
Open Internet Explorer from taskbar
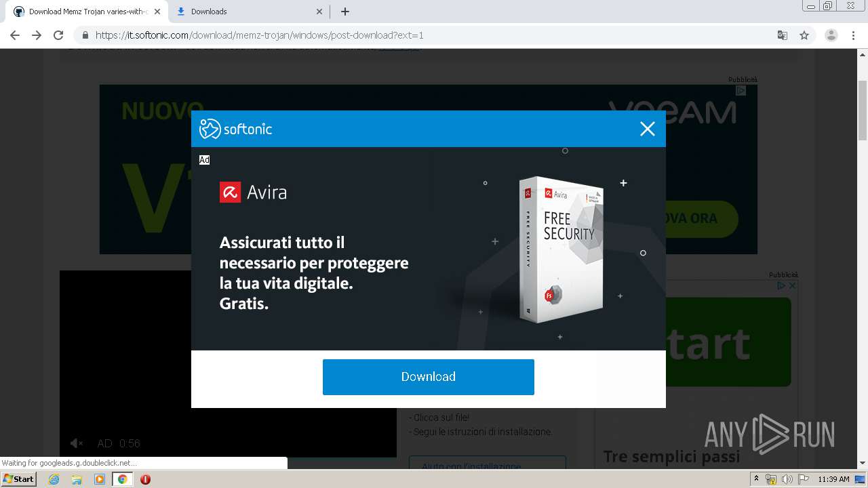pos(54,479)
